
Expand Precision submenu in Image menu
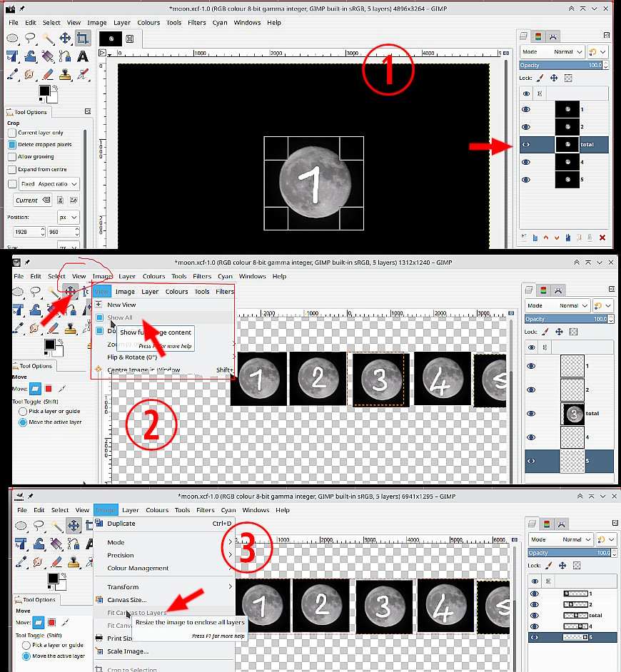pyautogui.click(x=164, y=555)
